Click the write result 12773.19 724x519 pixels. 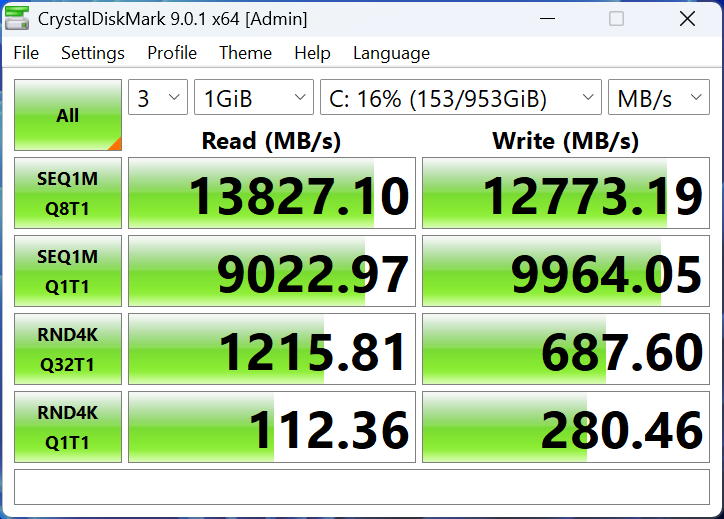[x=566, y=193]
